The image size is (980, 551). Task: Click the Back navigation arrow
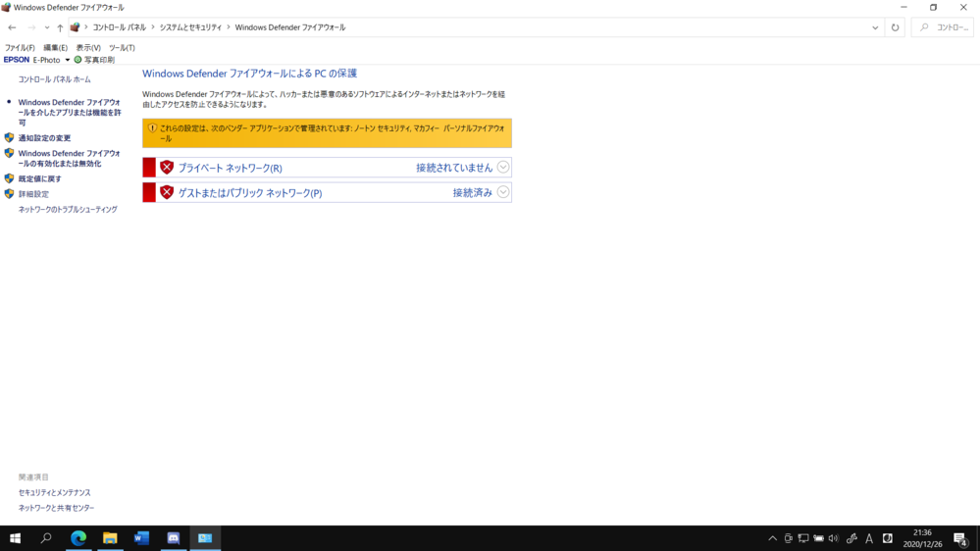pos(12,27)
